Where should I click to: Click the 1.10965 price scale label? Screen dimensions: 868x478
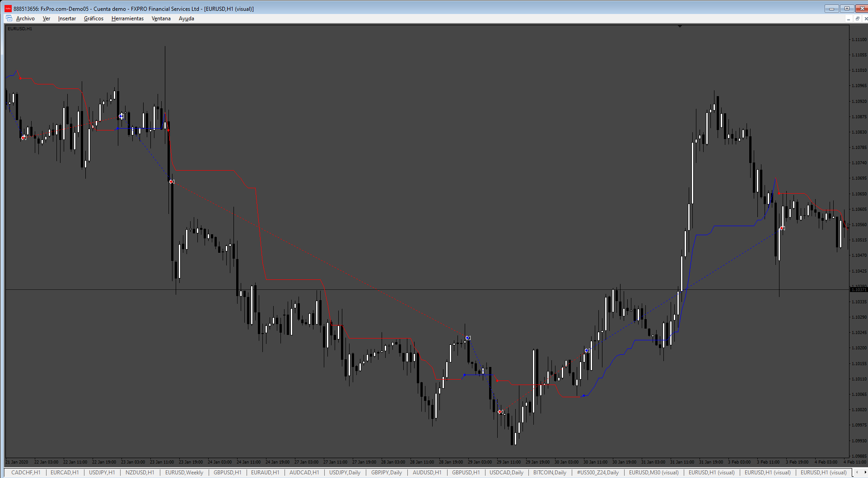(859, 86)
